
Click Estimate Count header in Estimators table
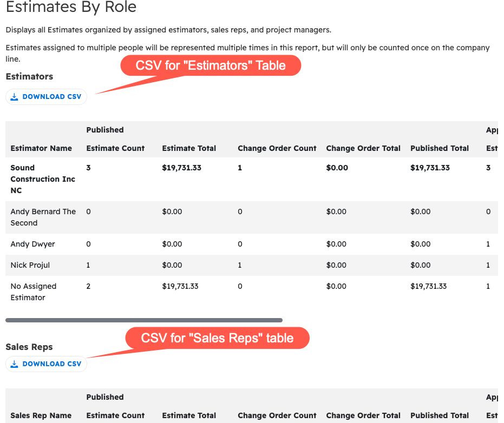click(115, 148)
